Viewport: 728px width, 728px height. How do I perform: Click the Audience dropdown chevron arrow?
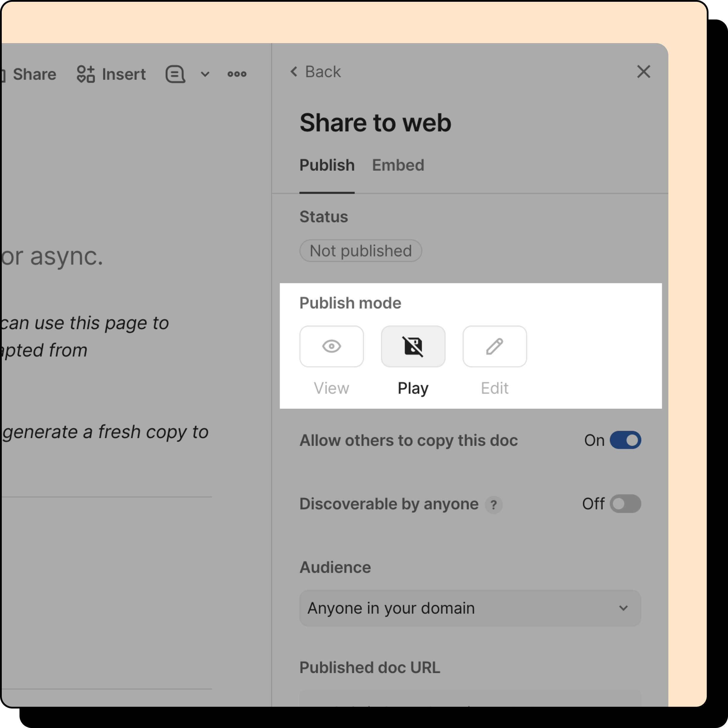[623, 608]
